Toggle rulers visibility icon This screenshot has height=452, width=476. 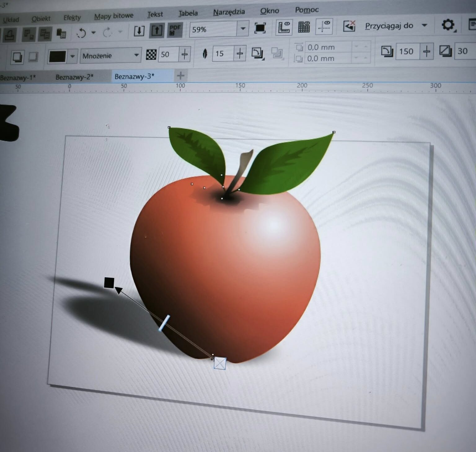point(284,28)
